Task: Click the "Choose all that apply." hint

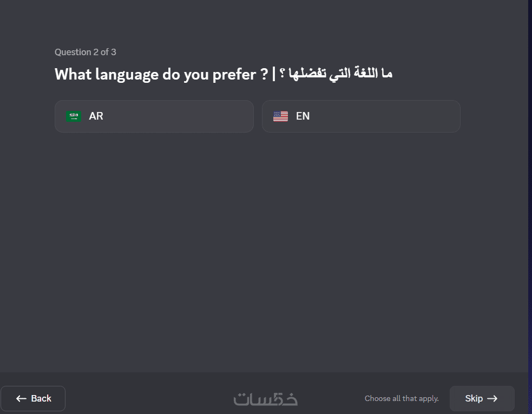Action: (402, 399)
